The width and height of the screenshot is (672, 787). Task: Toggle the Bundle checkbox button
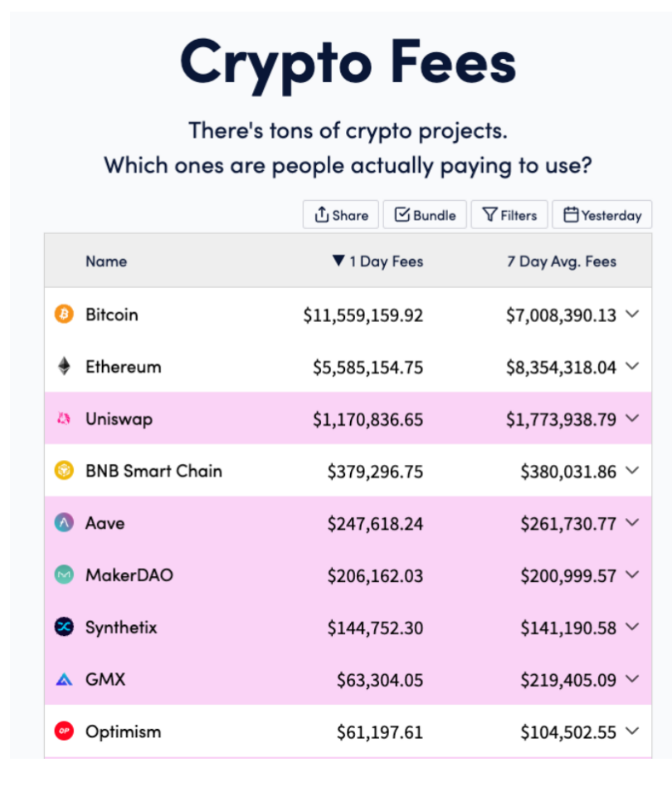tap(425, 215)
